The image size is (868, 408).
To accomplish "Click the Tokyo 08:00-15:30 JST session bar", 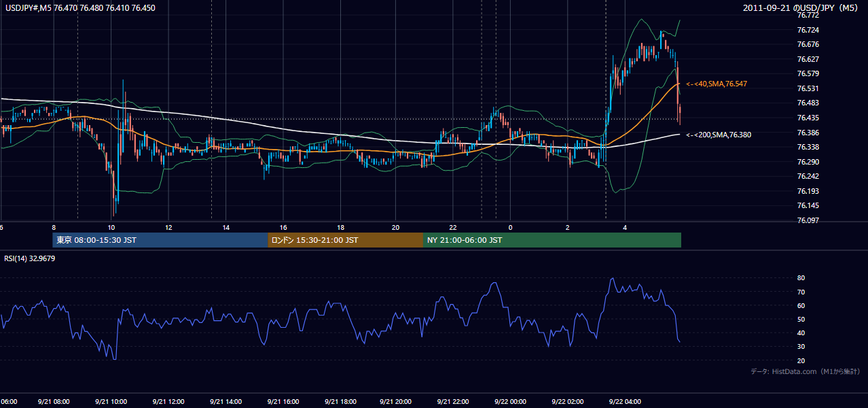I will [160, 240].
